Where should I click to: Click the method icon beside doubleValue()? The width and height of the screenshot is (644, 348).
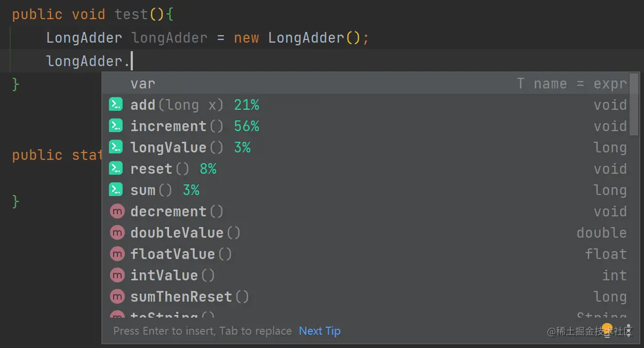[x=116, y=232]
